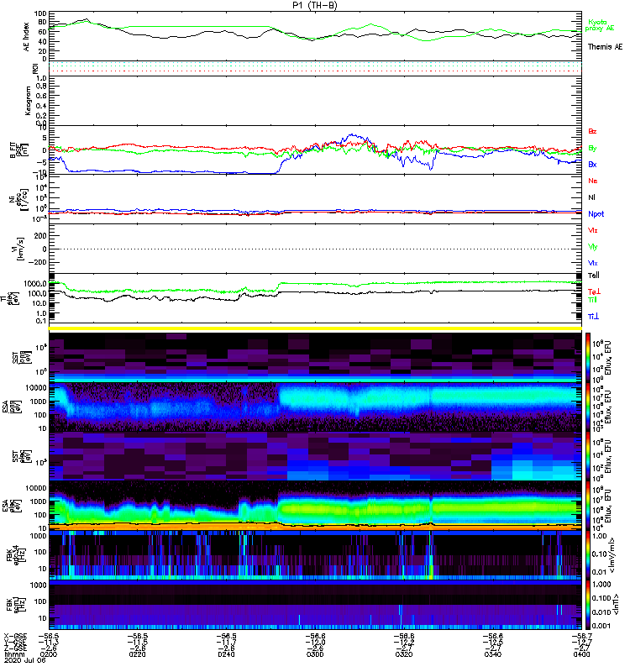Click the Keogram axis label
Screen dimensions: 630x672
tap(28, 101)
